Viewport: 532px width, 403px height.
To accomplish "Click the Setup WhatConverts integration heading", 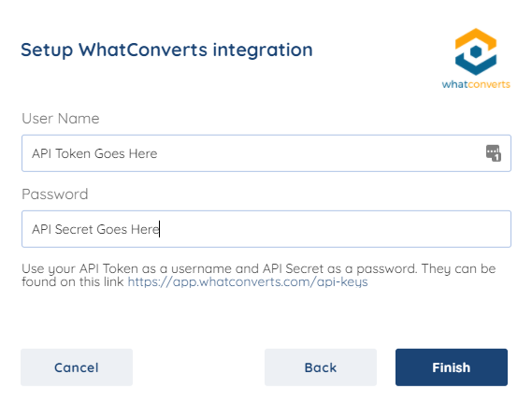I will click(x=166, y=50).
